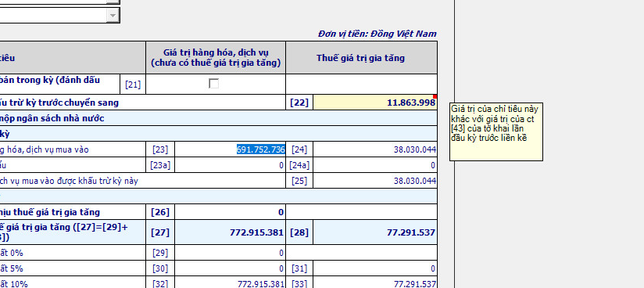Image resolution: width=644 pixels, height=288 pixels.
Task: Click the [22] value cell 11.863.998
Action: [374, 103]
